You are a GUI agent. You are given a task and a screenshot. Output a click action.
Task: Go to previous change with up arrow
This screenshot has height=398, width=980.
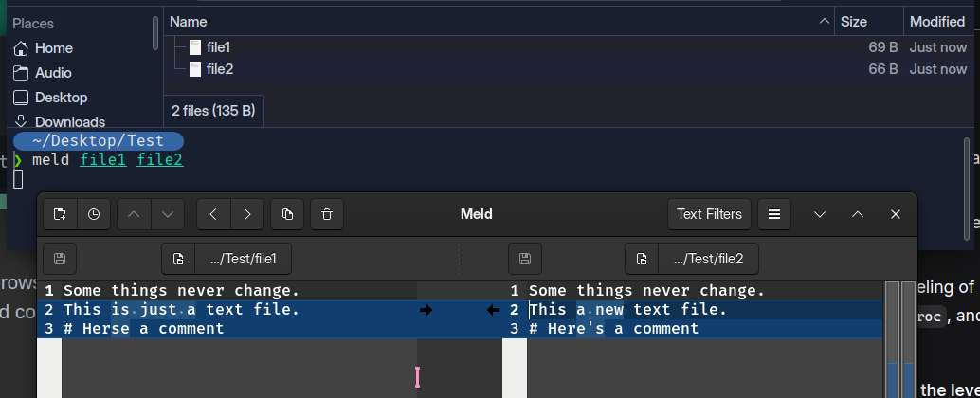(134, 214)
